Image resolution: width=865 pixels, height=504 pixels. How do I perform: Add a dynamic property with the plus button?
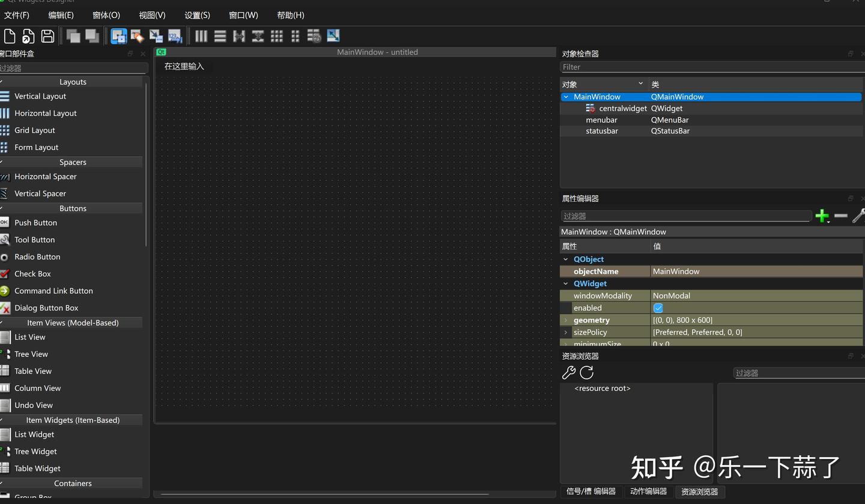tap(822, 216)
